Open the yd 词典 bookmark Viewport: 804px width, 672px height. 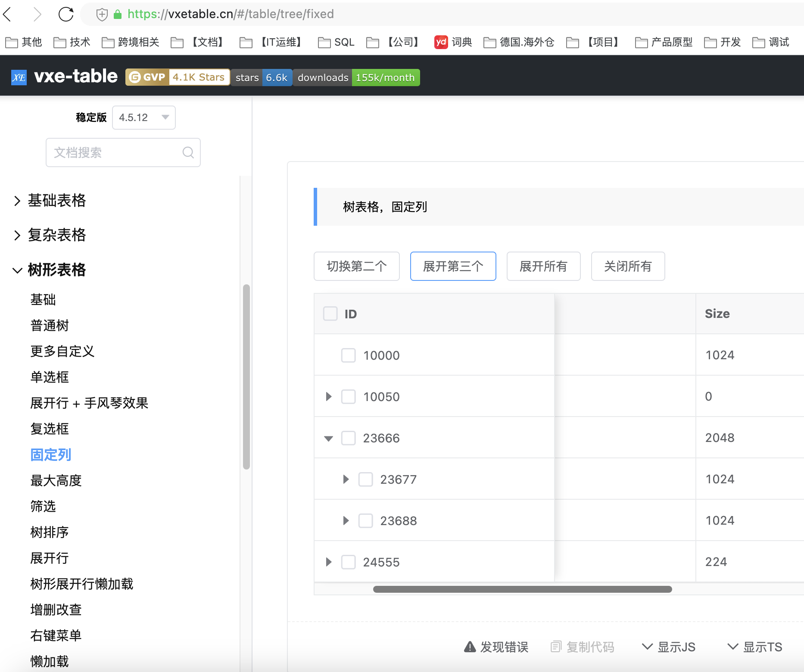(x=453, y=42)
